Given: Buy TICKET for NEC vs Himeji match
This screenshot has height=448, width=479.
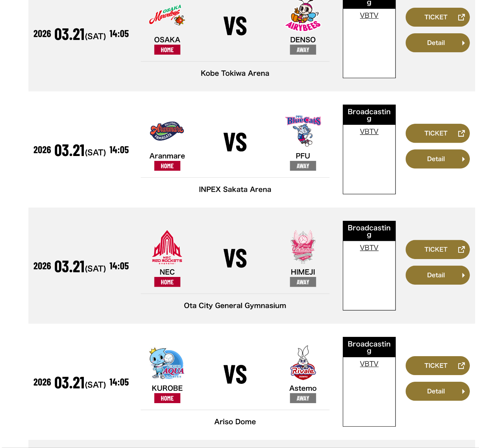Looking at the screenshot, I should tap(437, 250).
